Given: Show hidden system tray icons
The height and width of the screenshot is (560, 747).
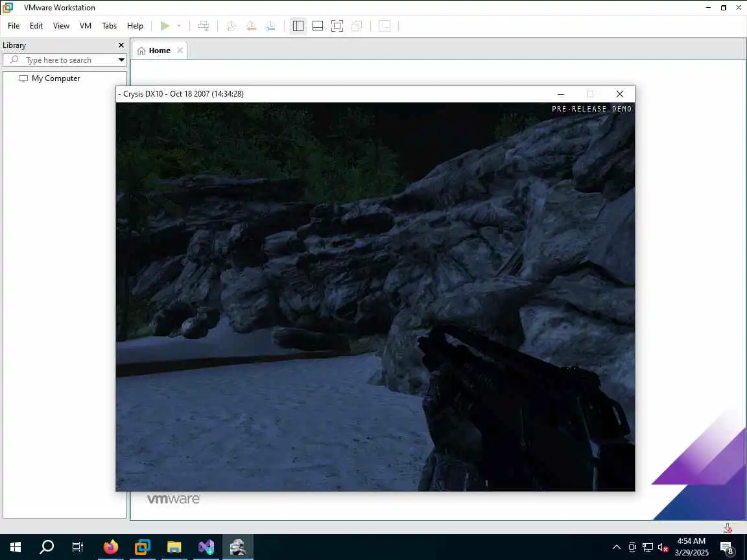Looking at the screenshot, I should 617,547.
